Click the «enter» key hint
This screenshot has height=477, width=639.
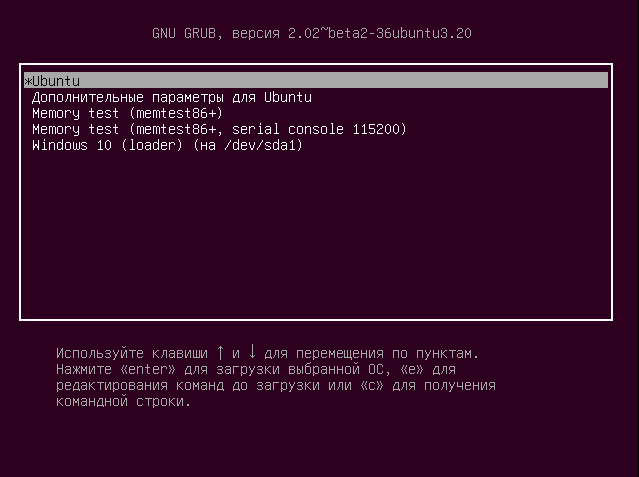pyautogui.click(x=147, y=369)
